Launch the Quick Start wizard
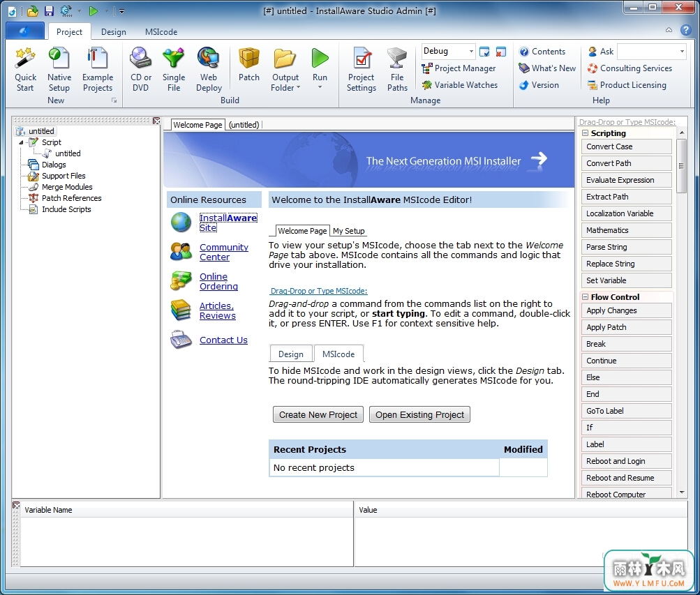Screen dimensions: 700x595 [25, 70]
